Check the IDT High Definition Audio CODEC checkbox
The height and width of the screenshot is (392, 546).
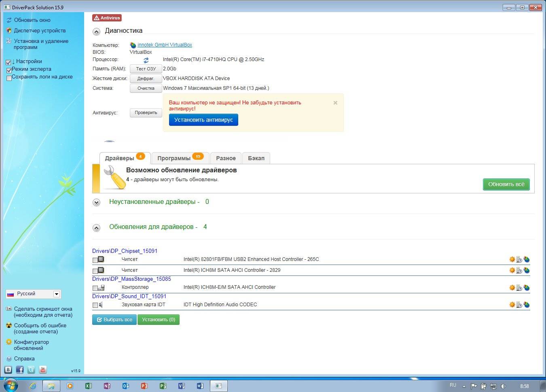coord(95,305)
